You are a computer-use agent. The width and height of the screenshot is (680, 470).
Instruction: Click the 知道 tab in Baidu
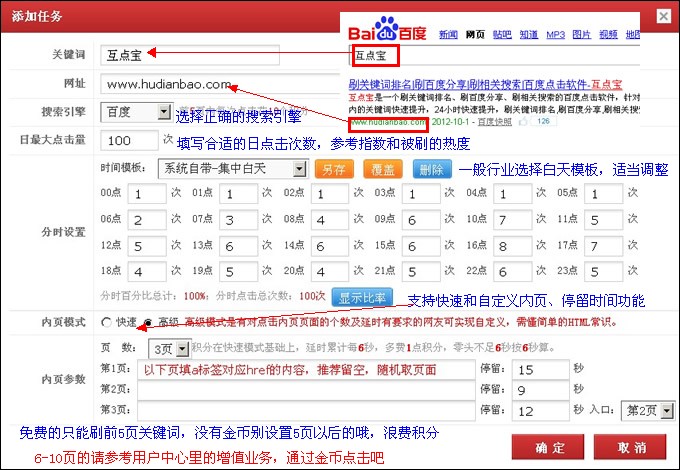point(529,35)
